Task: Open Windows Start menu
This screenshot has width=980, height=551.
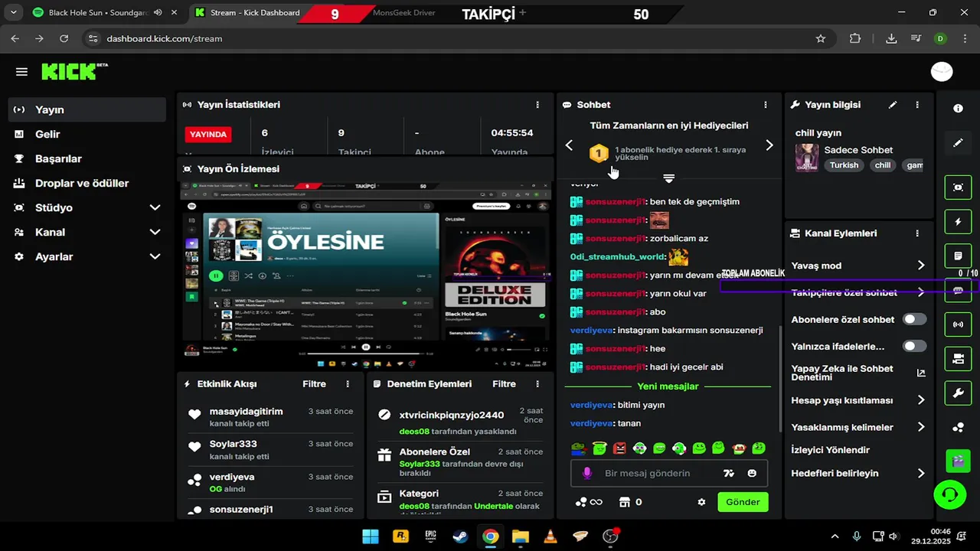Action: [371, 536]
